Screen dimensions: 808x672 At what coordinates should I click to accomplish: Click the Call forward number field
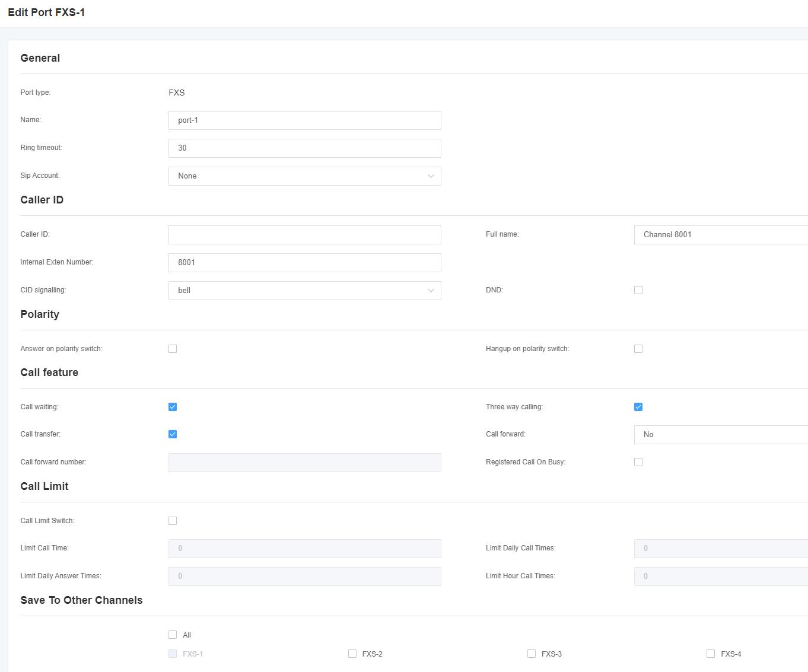point(304,463)
